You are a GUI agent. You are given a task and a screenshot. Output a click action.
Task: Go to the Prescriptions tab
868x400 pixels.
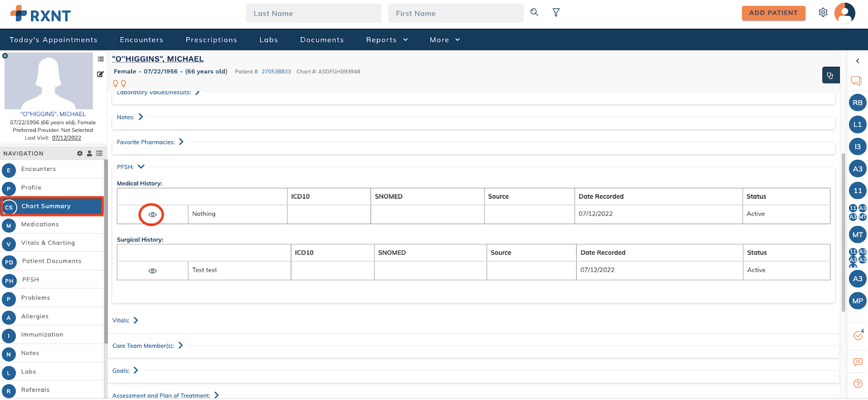[211, 40]
